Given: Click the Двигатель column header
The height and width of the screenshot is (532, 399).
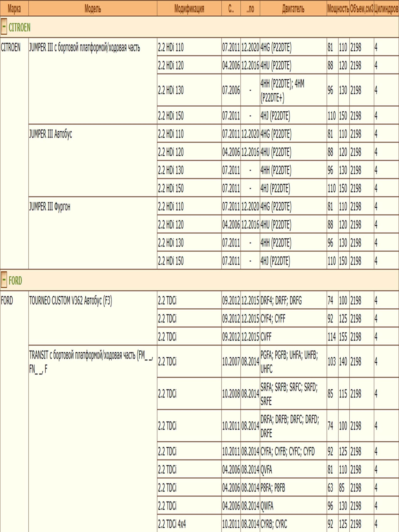Looking at the screenshot, I should pos(293,9).
